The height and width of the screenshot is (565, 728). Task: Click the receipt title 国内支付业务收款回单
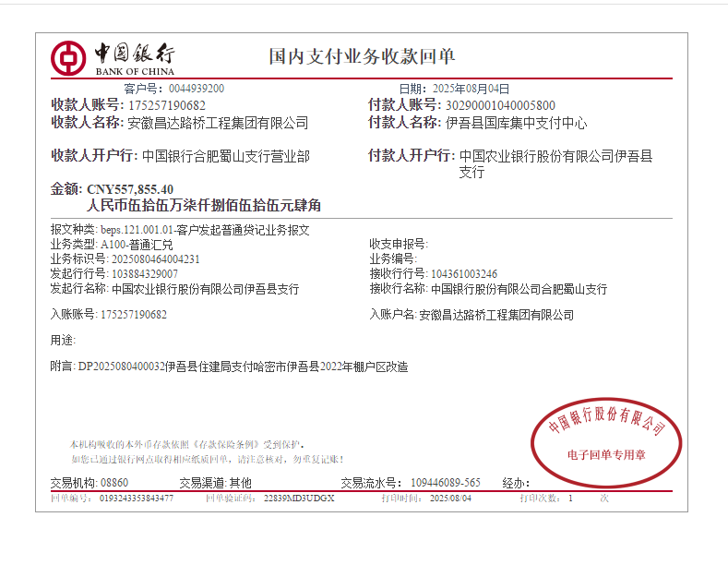click(x=362, y=57)
